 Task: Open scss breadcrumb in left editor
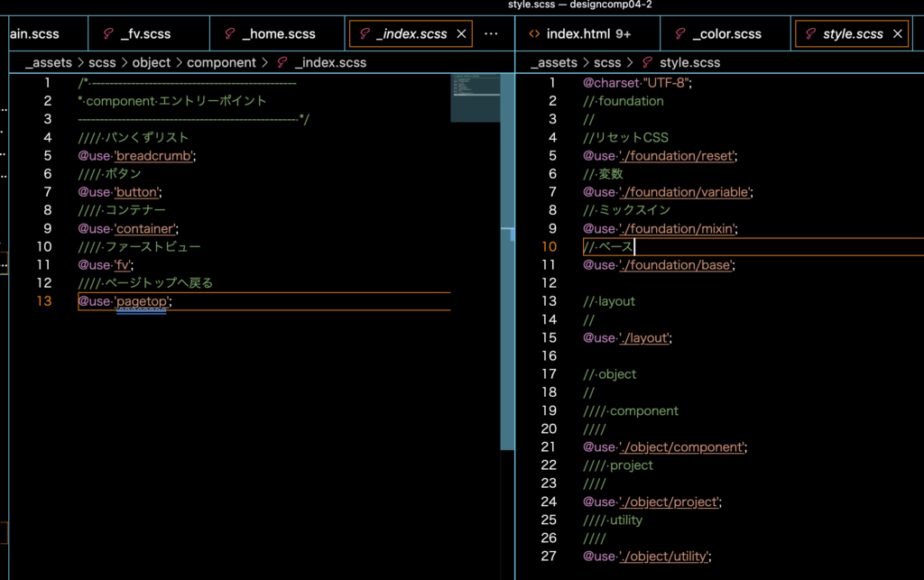point(102,62)
